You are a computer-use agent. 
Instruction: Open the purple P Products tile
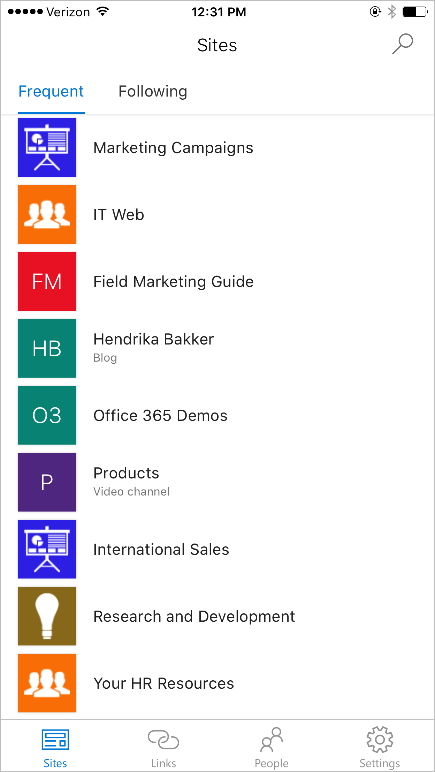click(47, 482)
